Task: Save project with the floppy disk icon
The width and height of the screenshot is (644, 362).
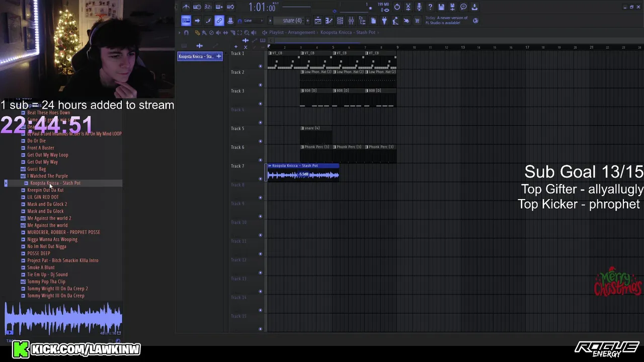Action: (x=441, y=7)
